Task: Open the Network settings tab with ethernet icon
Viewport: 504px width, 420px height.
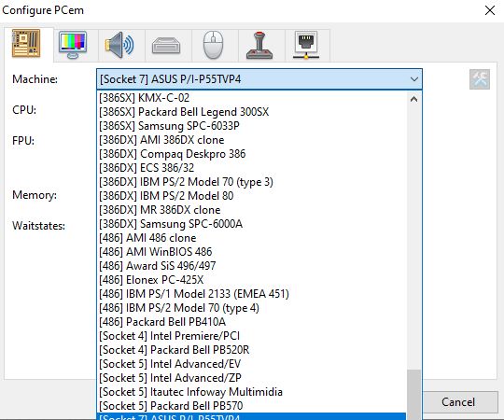Action: pyautogui.click(x=306, y=45)
